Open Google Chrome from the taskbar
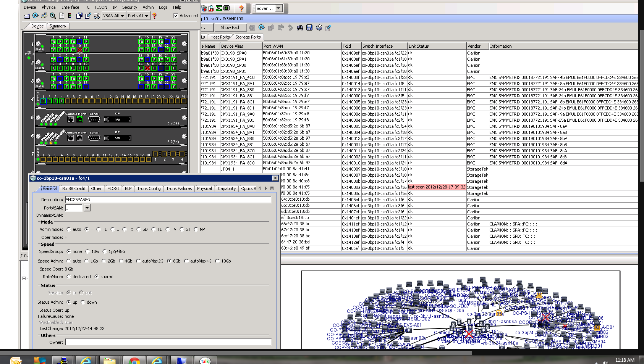The height and width of the screenshot is (364, 644). tap(134, 360)
